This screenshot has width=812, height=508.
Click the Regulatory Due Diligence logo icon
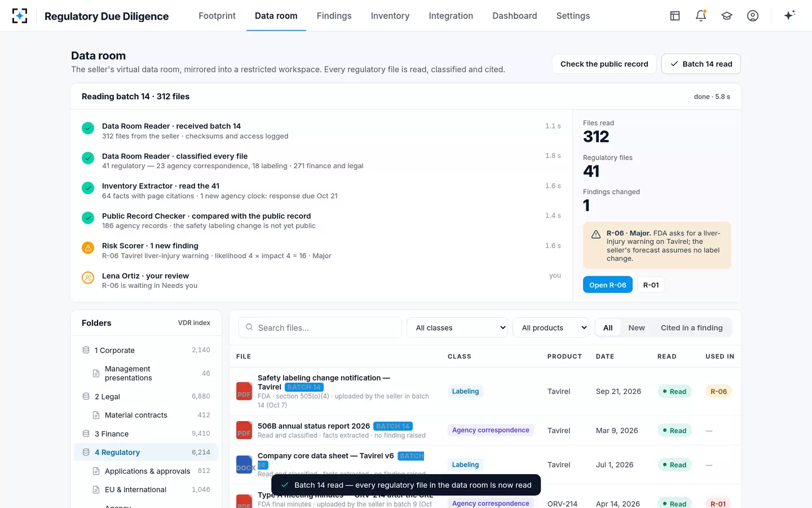pos(20,16)
